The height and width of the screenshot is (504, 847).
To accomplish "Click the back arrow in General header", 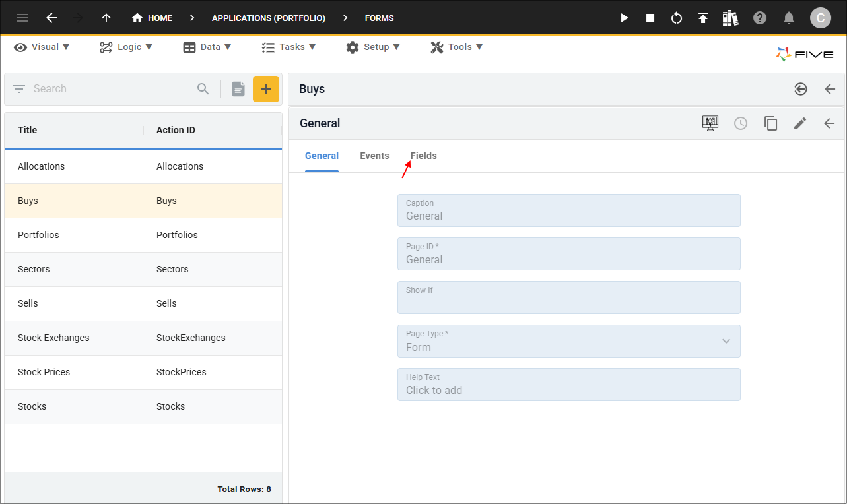I will (829, 123).
